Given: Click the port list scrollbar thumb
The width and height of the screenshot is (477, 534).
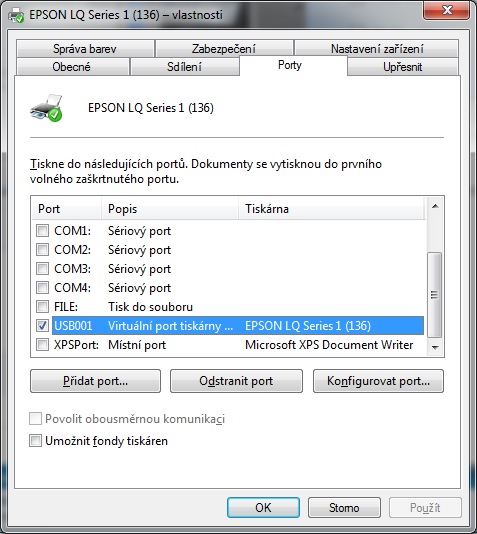Looking at the screenshot, I should tap(435, 295).
